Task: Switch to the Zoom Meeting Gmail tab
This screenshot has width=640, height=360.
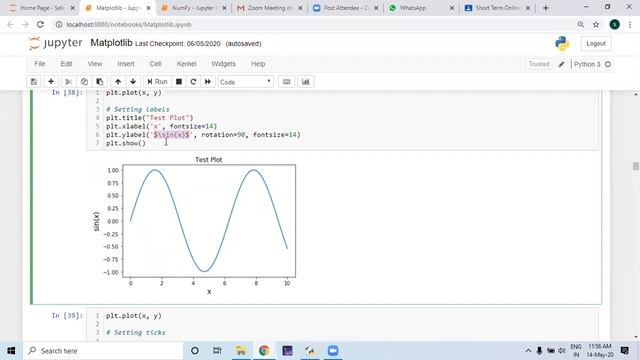Action: point(269,8)
